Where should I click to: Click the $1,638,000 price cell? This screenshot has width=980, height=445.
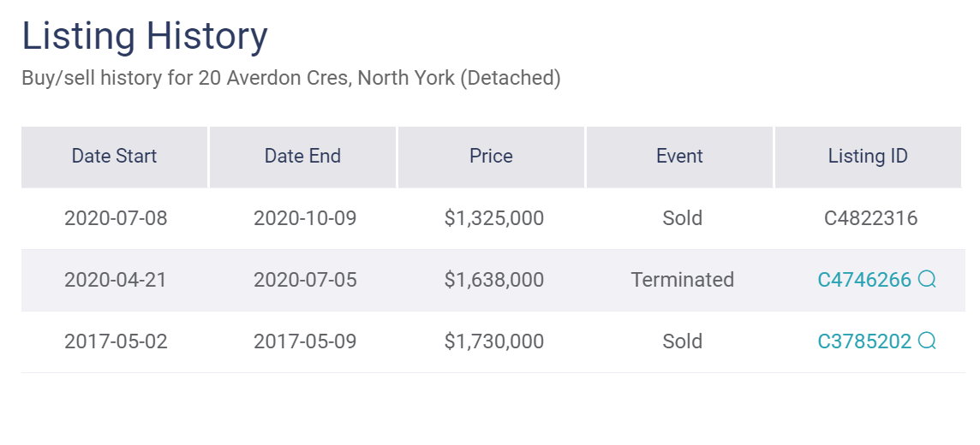click(x=493, y=280)
